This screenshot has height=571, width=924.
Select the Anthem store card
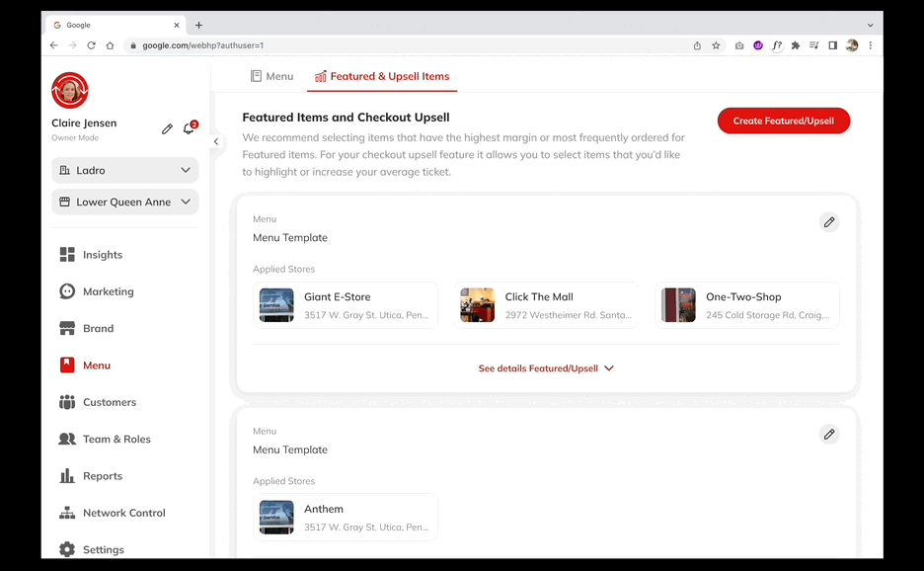click(x=346, y=518)
